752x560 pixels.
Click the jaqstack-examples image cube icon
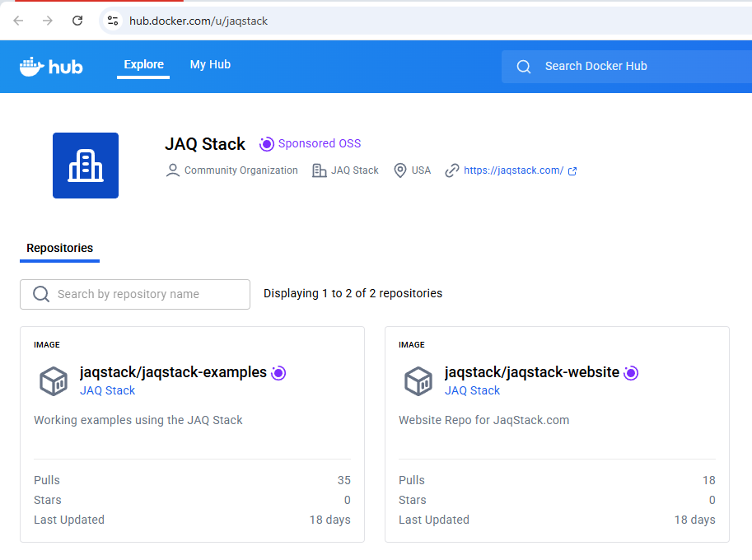coord(54,381)
